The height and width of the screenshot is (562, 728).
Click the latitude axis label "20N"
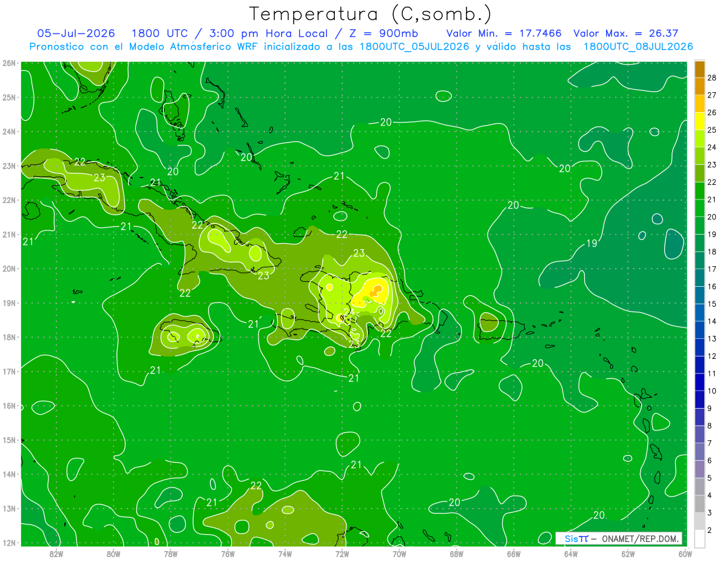click(x=8, y=268)
